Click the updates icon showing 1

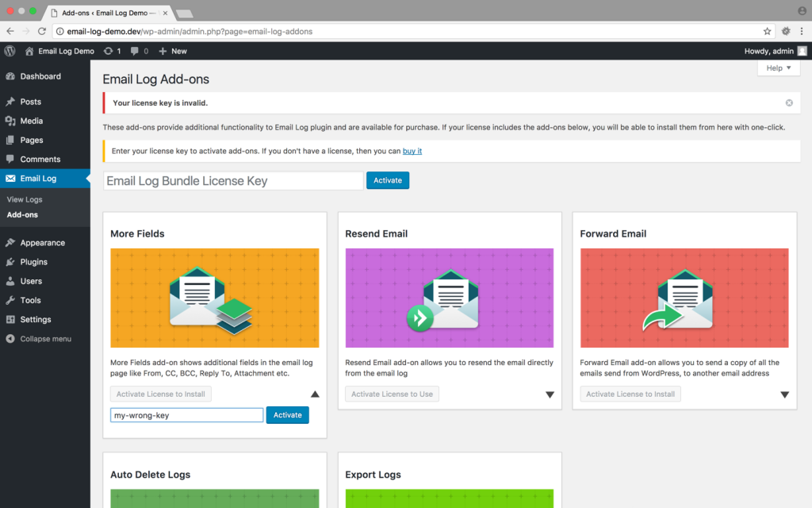[x=112, y=51]
